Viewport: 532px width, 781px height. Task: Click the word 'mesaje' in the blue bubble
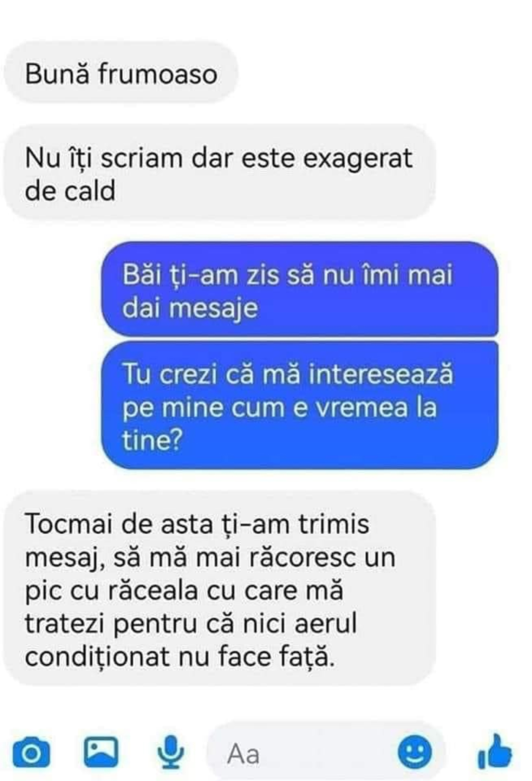coord(213,308)
